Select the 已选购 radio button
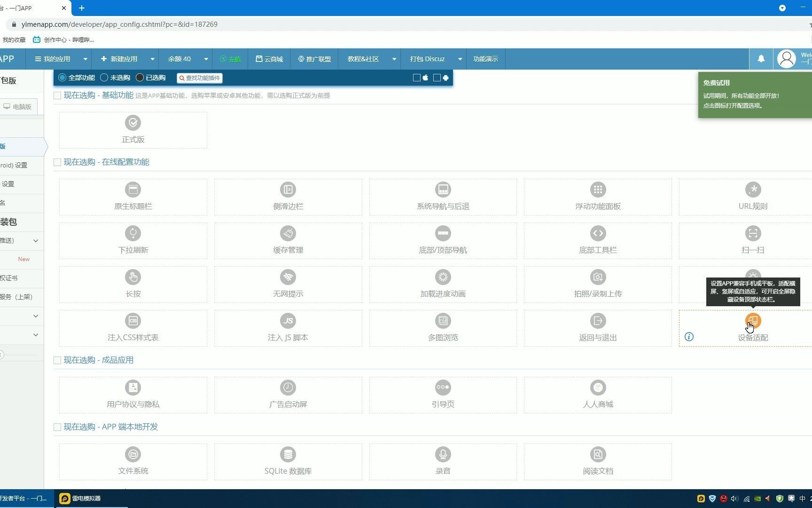 [140, 78]
